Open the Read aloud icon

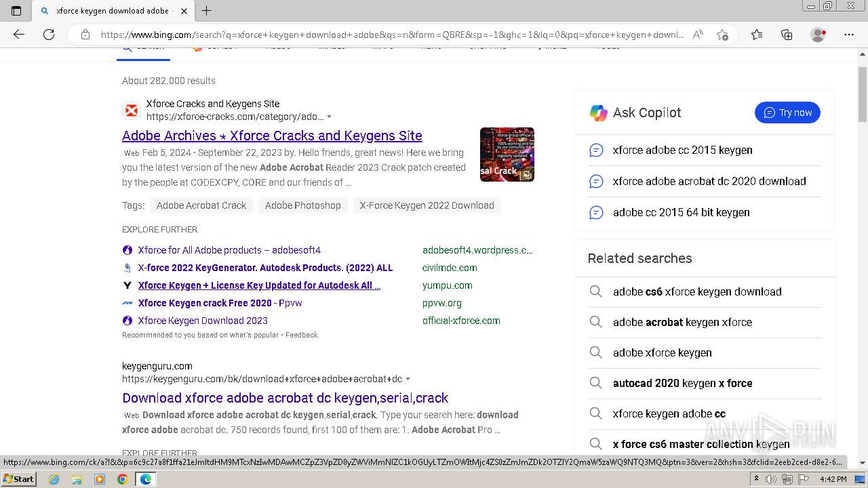pyautogui.click(x=698, y=35)
